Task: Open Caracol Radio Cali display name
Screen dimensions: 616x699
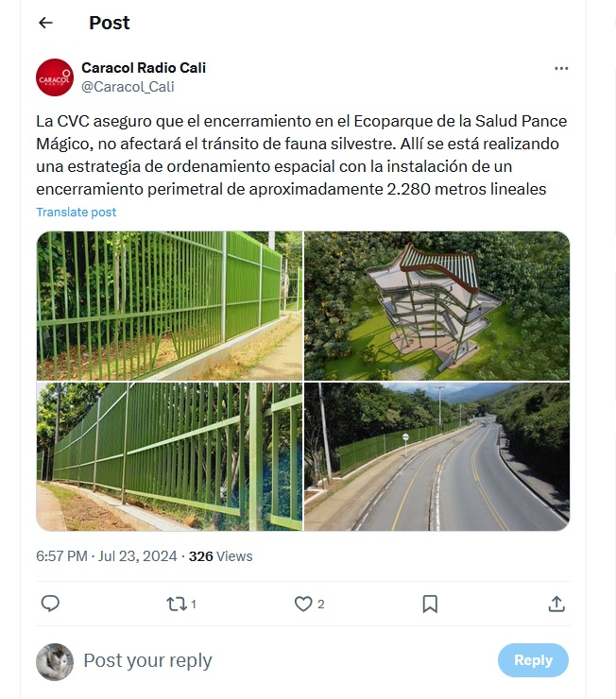Action: coord(144,68)
